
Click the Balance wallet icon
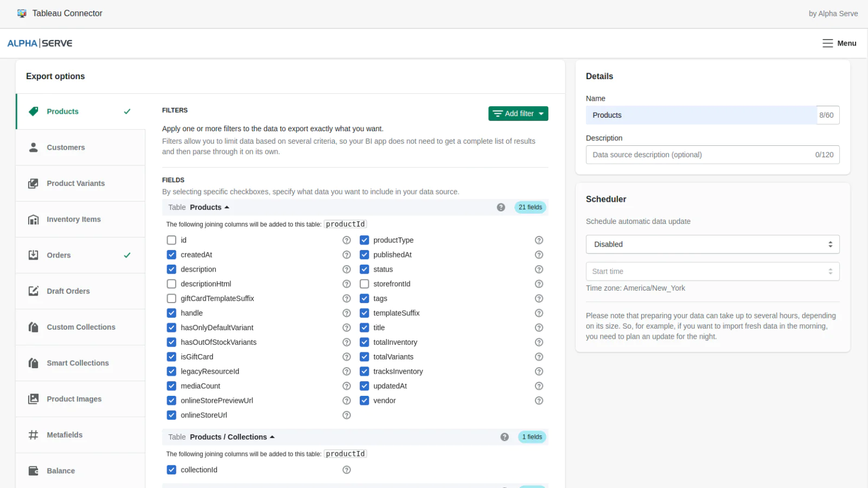coord(33,471)
